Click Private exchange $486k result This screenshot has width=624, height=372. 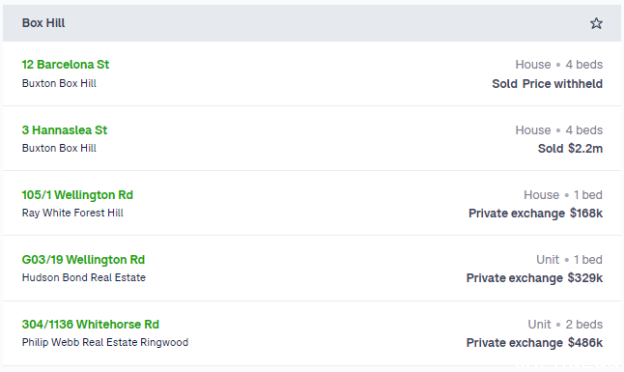pyautogui.click(x=534, y=343)
